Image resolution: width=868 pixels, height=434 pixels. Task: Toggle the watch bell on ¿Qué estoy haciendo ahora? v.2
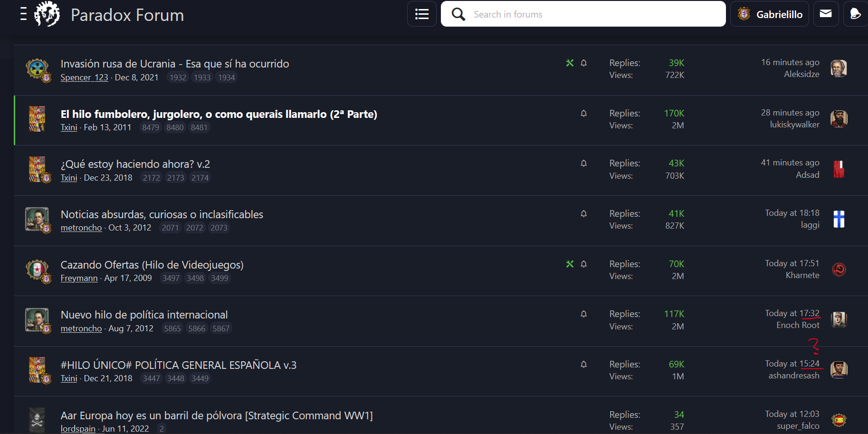tap(583, 163)
